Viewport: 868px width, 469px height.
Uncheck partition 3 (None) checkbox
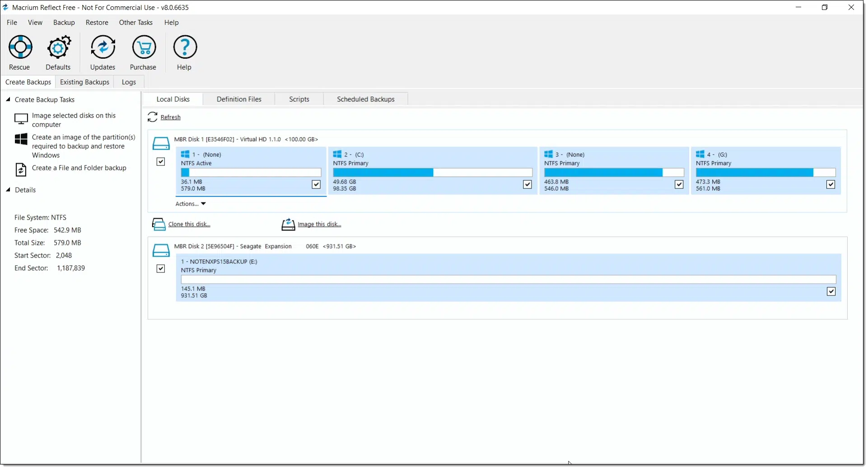pos(679,184)
